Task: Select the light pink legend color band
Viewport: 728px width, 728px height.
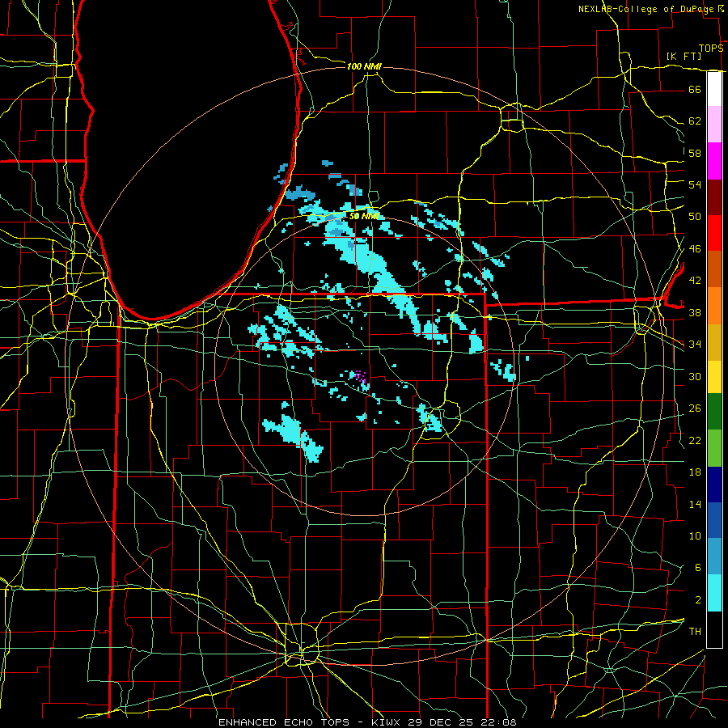Action: pos(714,124)
